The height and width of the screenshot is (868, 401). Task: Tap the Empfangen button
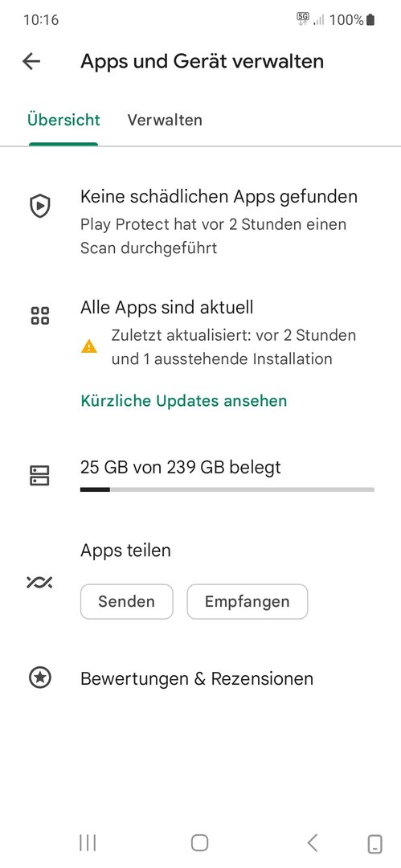coord(247,602)
